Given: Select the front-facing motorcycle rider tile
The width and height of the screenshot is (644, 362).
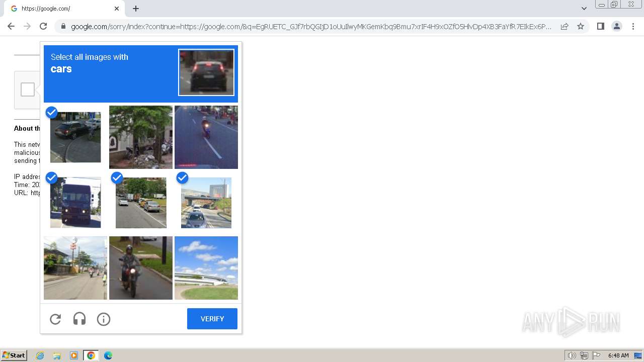Looking at the screenshot, I should pos(141,268).
